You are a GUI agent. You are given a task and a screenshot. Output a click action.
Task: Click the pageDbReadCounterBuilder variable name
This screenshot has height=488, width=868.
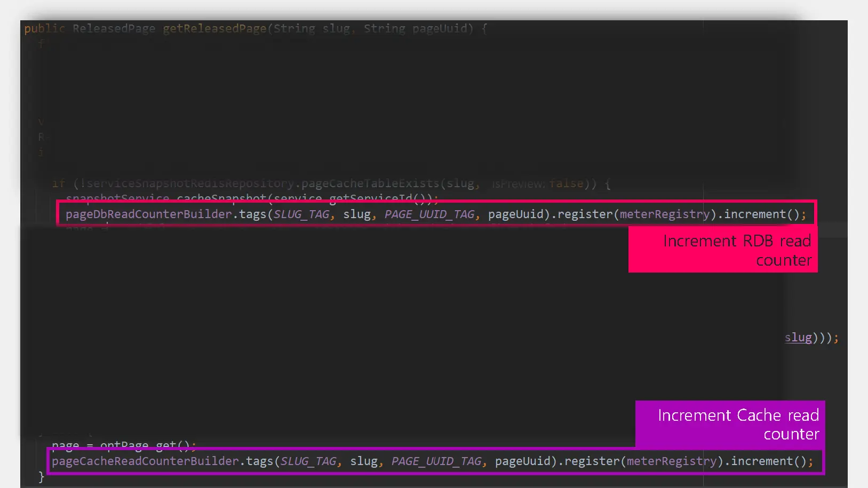(x=148, y=214)
